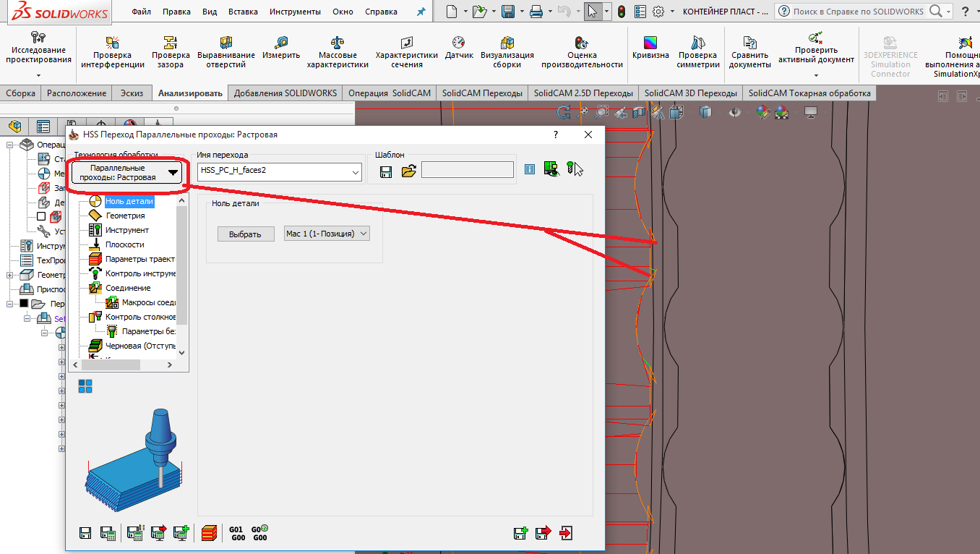Click the Print icon in top toolbar
980x554 pixels.
(x=536, y=12)
